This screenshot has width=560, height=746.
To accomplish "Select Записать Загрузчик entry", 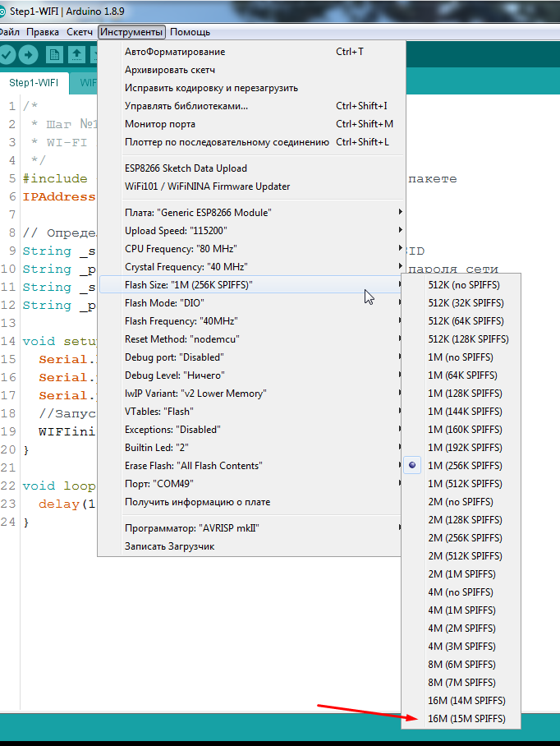I will [x=252, y=546].
